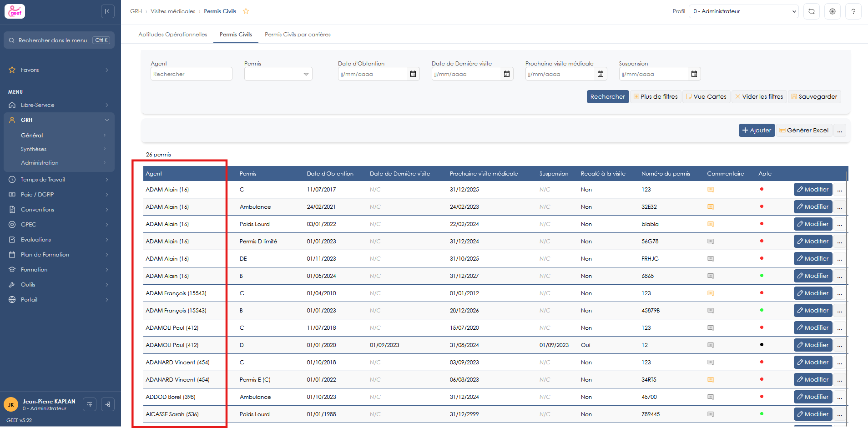The width and height of the screenshot is (868, 428).
Task: Expand the Plan de Formation menu
Action: 59,255
